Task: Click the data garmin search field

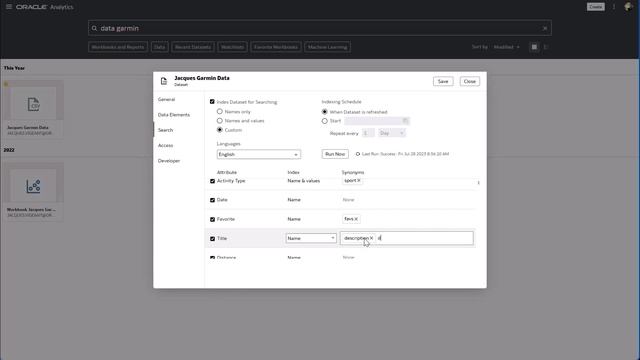Action: tap(320, 28)
